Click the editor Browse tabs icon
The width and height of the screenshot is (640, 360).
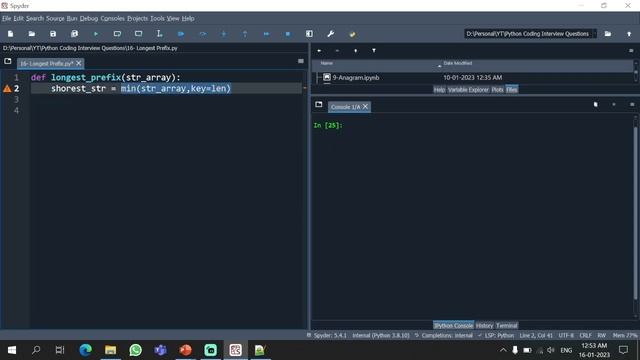8,61
